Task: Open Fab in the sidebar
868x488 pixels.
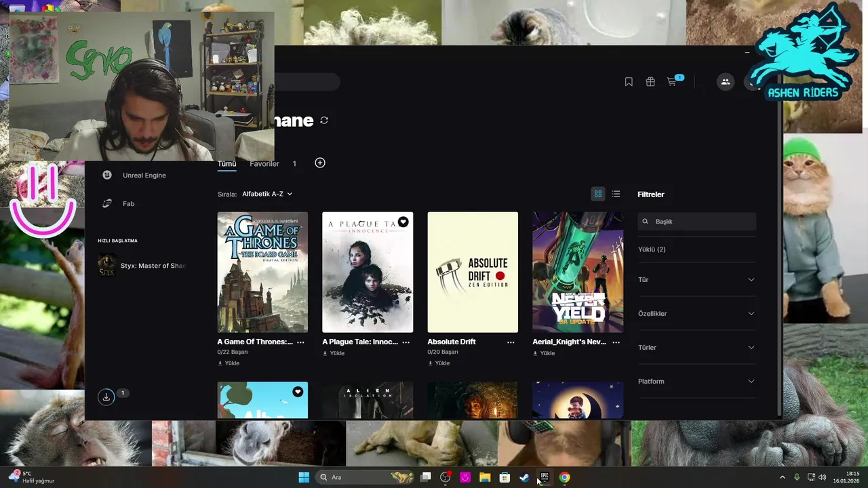Action: pos(119,203)
